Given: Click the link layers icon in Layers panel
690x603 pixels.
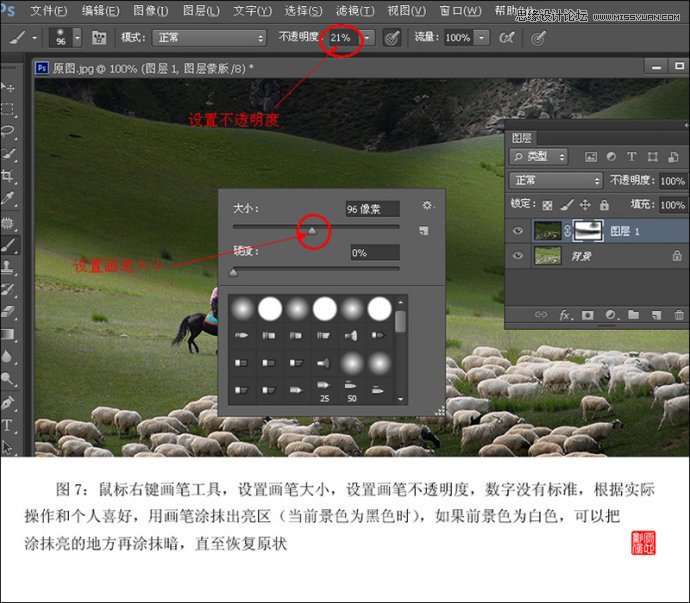Looking at the screenshot, I should tap(540, 315).
